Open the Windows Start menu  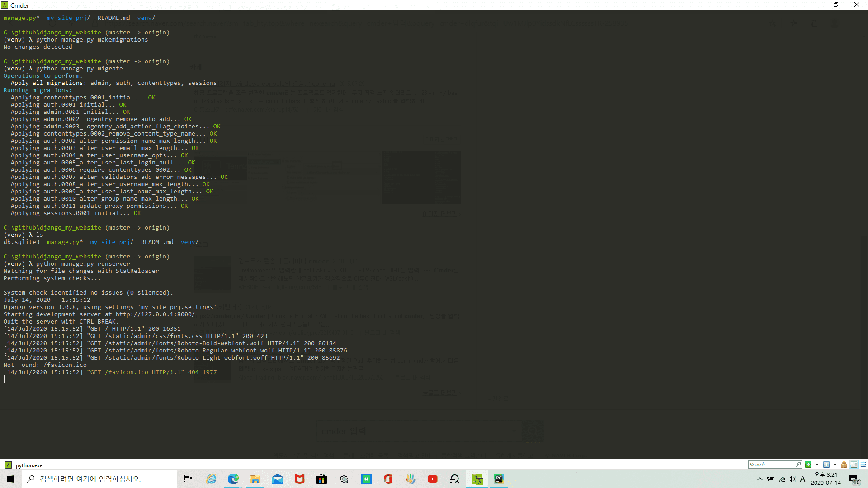pyautogui.click(x=11, y=479)
